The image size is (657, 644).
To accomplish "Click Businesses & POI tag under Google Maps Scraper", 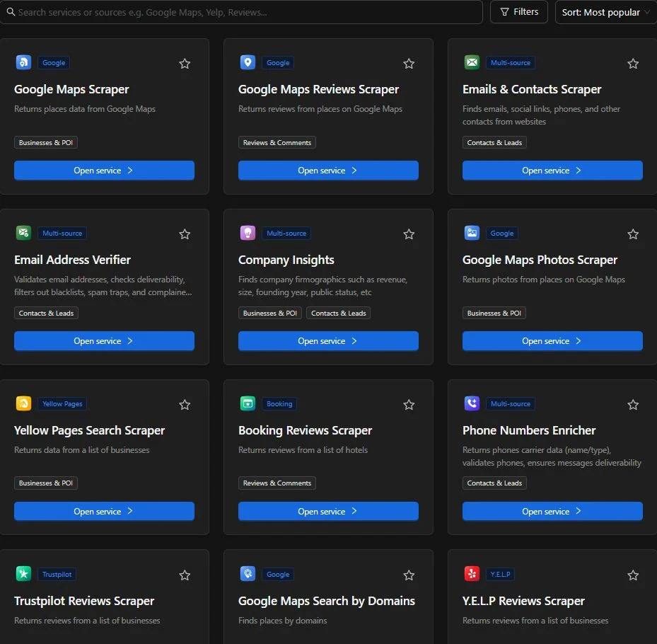I will click(46, 142).
